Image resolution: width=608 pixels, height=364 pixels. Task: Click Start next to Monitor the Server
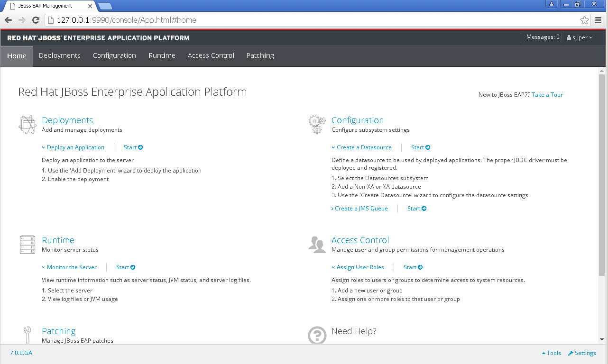click(x=126, y=267)
